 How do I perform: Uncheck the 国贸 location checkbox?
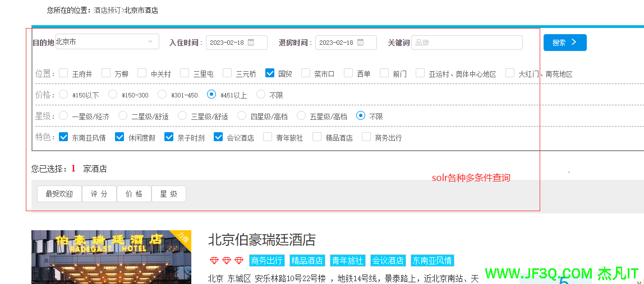click(270, 73)
